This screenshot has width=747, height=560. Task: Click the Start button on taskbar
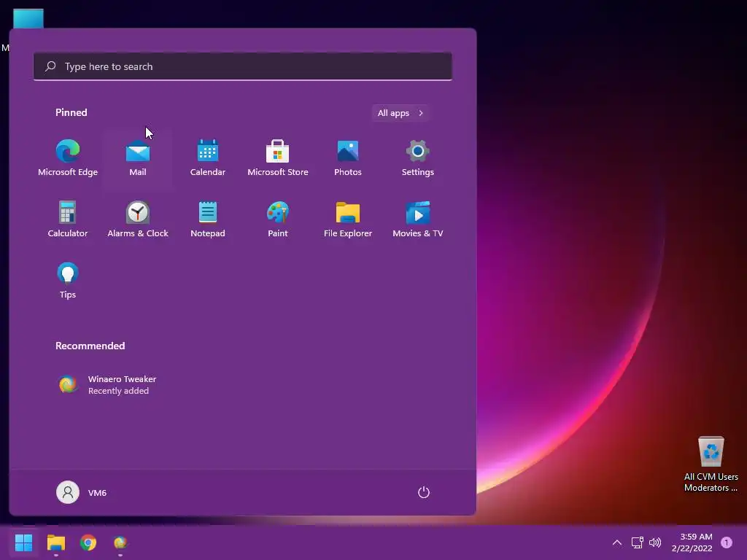24,542
